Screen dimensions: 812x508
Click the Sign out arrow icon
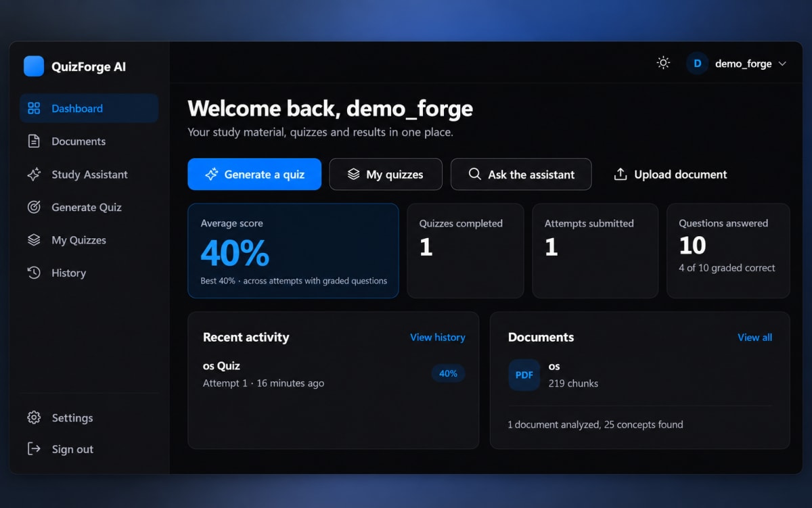[34, 449]
